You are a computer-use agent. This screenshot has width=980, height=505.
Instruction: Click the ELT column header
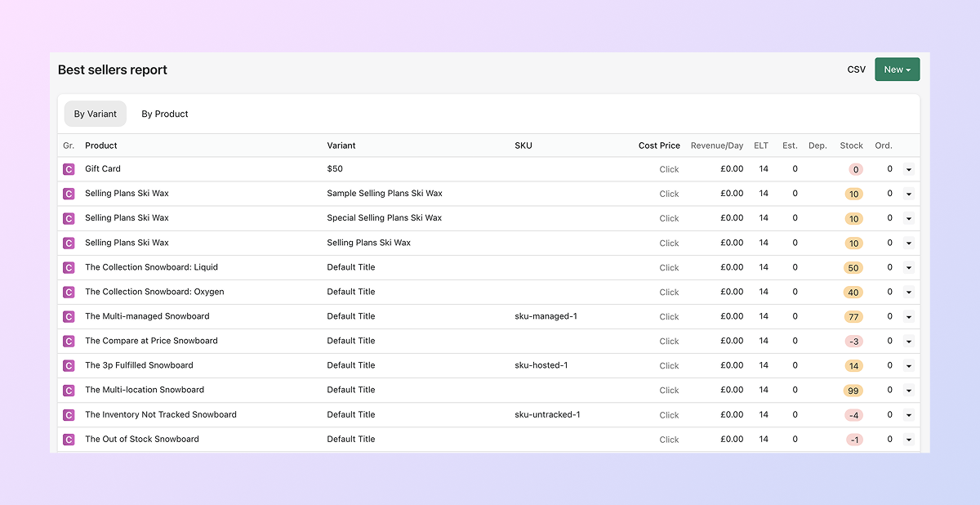pos(761,145)
